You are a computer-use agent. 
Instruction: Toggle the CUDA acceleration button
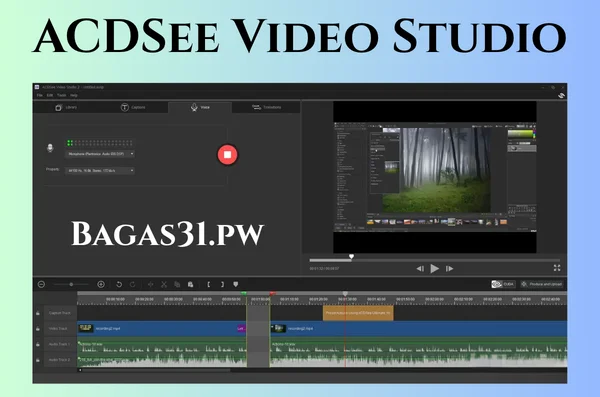pyautogui.click(x=503, y=284)
